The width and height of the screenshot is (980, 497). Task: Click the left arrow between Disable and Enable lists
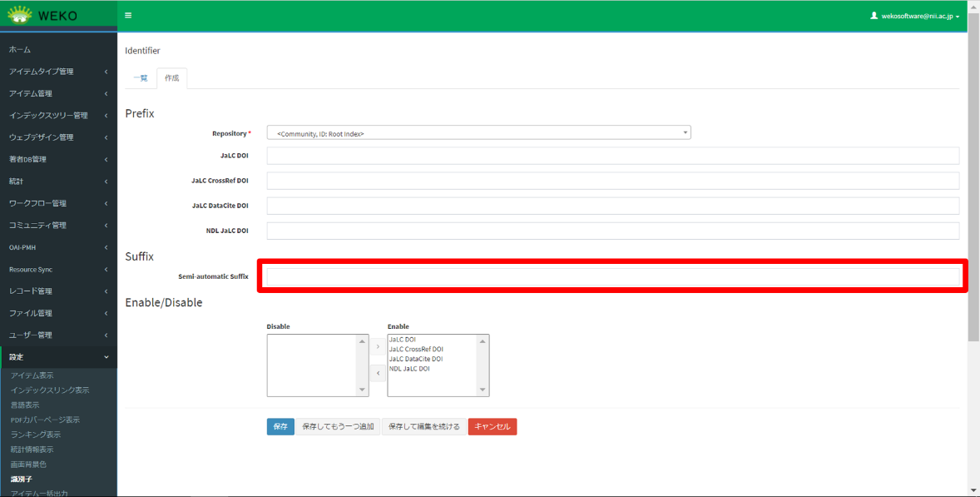pos(378,373)
